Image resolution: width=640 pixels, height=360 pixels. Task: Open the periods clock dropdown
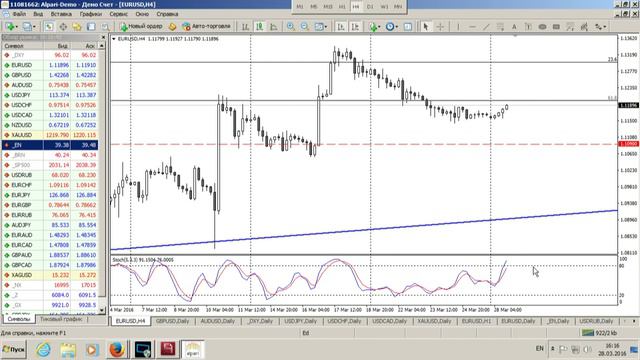pos(391,27)
